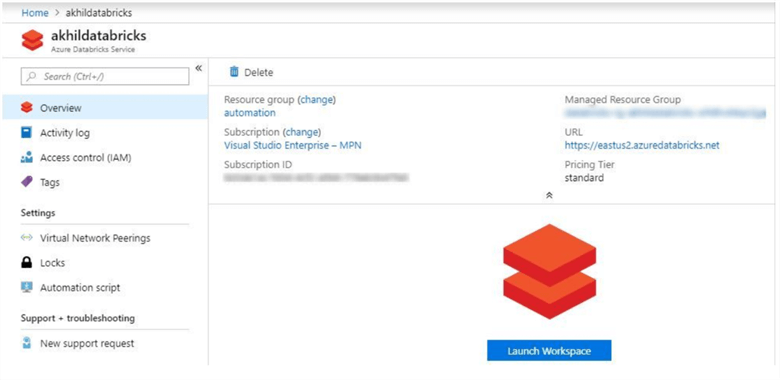Image resolution: width=780 pixels, height=380 pixels.
Task: Collapse the essentials section with up chevrons
Action: [x=549, y=195]
